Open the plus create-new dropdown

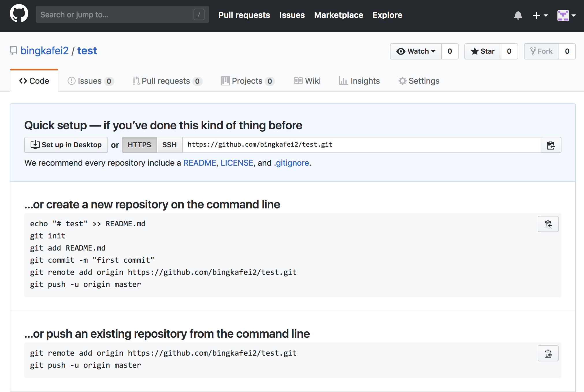pos(540,15)
